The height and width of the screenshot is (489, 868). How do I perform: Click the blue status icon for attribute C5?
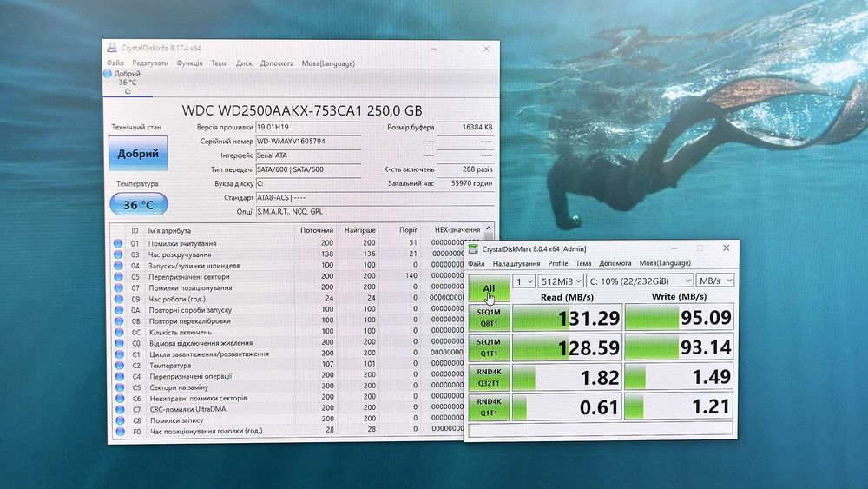(x=120, y=387)
